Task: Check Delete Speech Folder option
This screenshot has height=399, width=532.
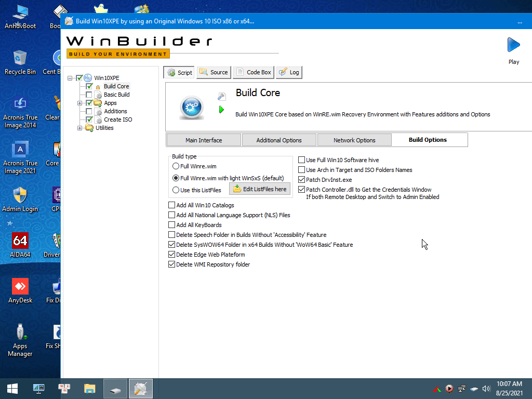Action: [171, 234]
